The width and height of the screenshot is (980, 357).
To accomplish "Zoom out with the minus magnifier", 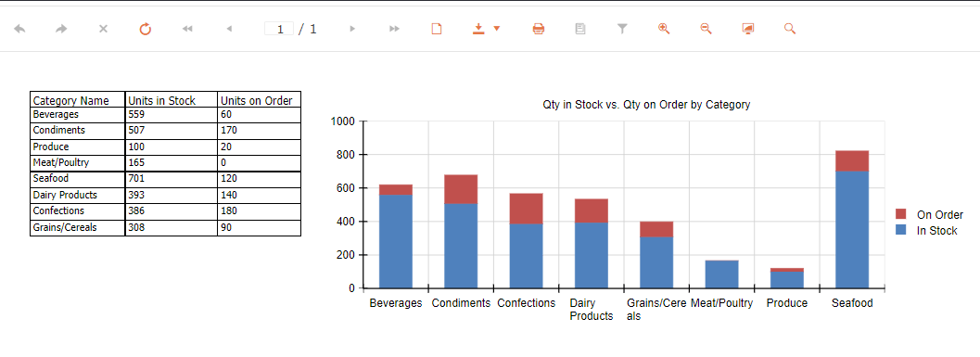I will click(x=706, y=29).
